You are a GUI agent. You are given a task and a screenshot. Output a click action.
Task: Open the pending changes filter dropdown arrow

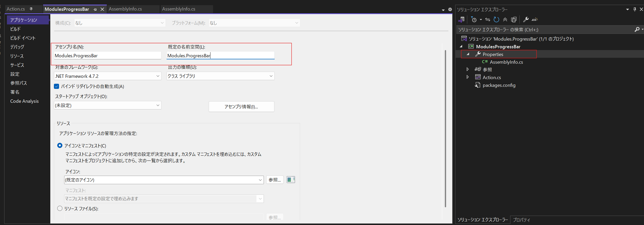(x=481, y=20)
